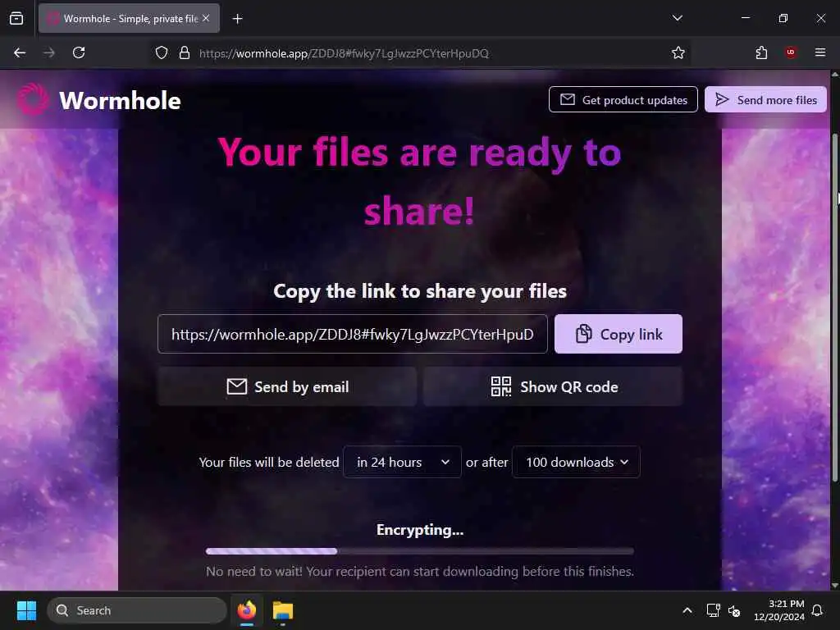Click the muted volume tray icon
840x630 pixels.
pyautogui.click(x=734, y=610)
